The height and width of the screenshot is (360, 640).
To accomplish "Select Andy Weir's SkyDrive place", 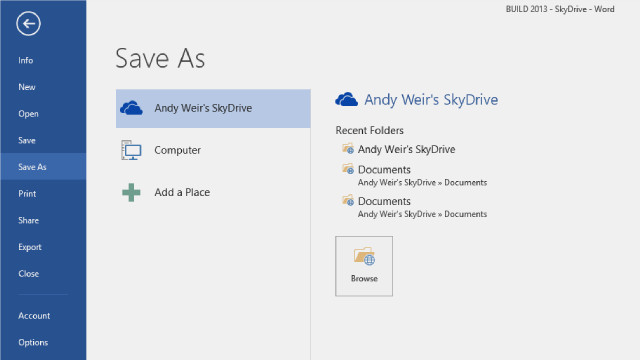I will tap(213, 109).
